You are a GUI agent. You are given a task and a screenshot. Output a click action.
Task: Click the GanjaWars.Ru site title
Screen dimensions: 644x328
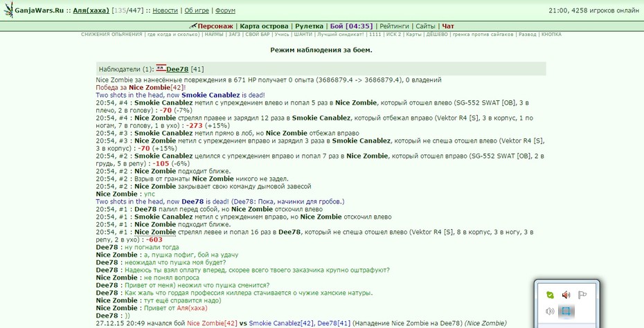[39, 10]
